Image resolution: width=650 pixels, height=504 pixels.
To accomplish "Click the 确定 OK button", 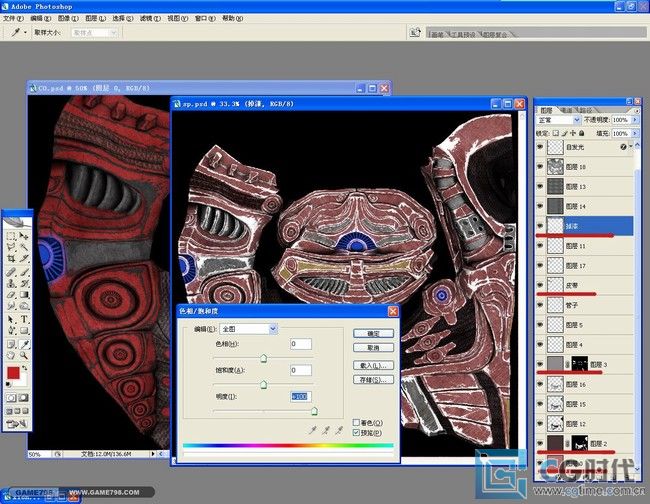I will tap(373, 334).
